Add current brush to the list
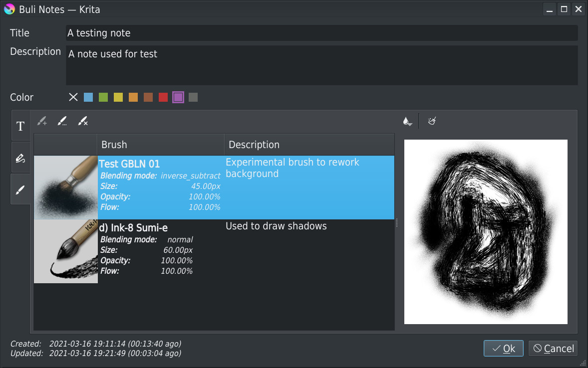This screenshot has width=588, height=368. pyautogui.click(x=42, y=121)
